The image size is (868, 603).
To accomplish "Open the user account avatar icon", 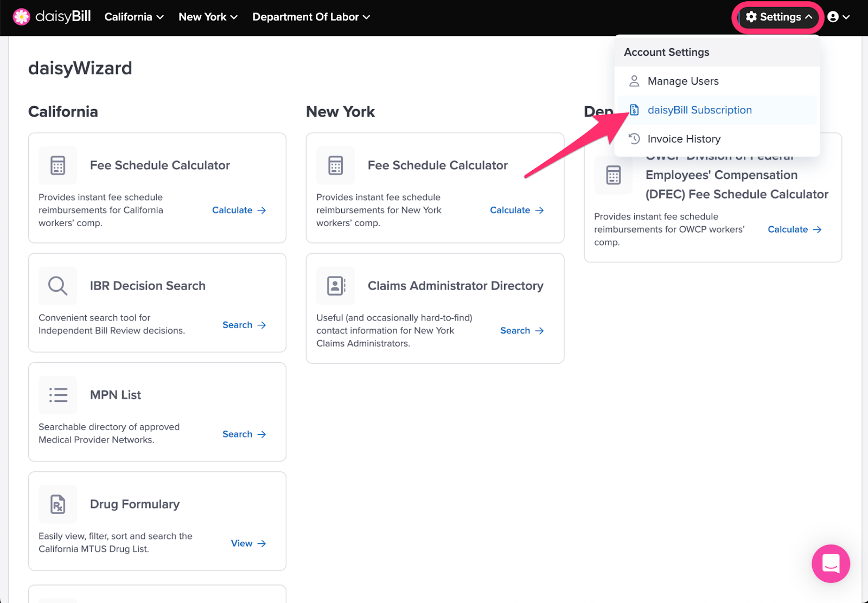I will coord(833,17).
